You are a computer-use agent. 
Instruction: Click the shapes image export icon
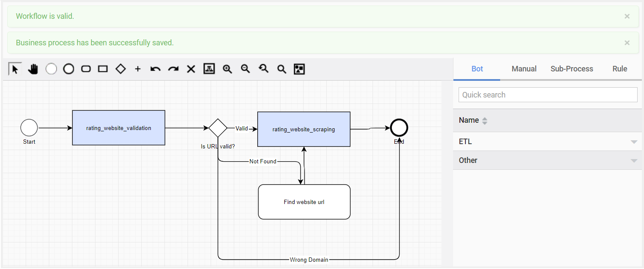299,69
